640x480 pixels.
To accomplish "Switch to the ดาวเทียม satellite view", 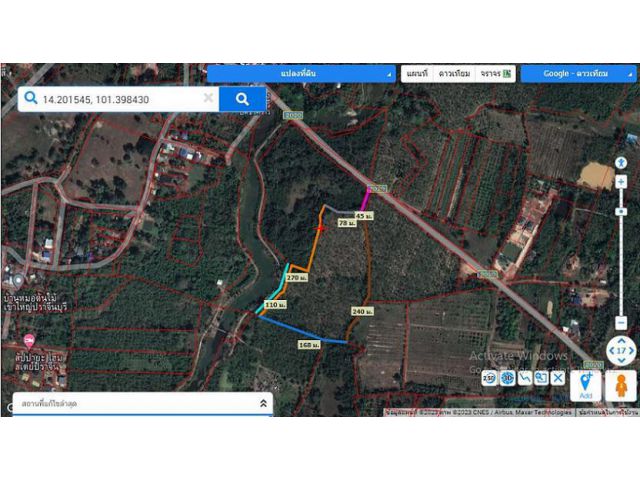I will point(454,74).
